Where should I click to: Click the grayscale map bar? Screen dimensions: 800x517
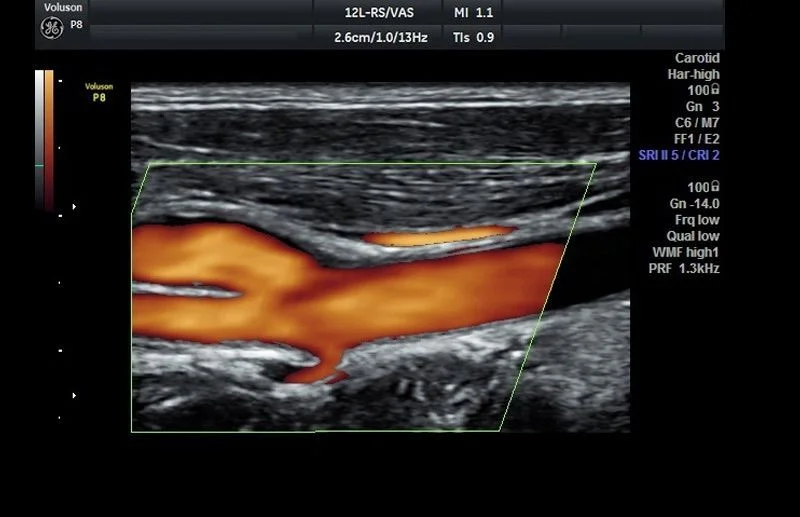click(x=39, y=140)
